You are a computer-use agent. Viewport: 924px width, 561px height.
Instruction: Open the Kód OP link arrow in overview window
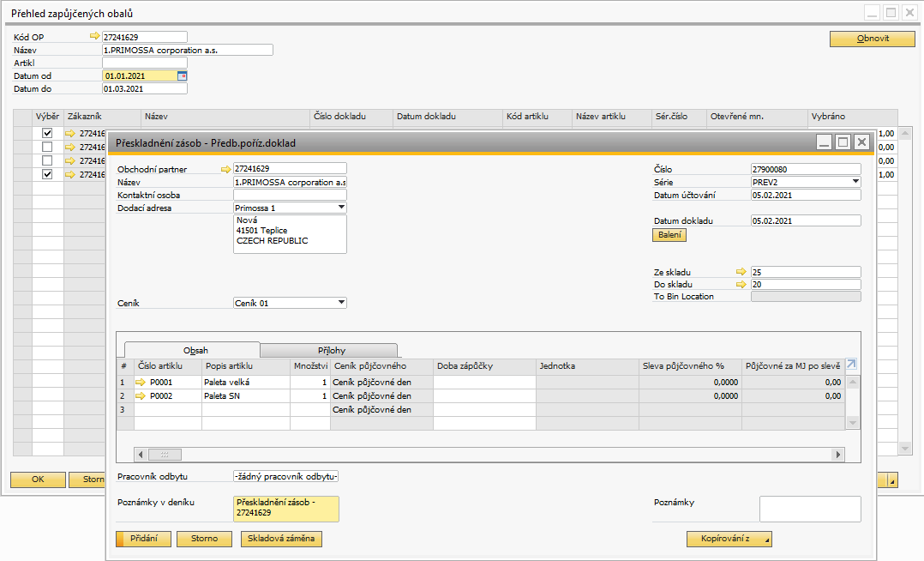pos(95,37)
